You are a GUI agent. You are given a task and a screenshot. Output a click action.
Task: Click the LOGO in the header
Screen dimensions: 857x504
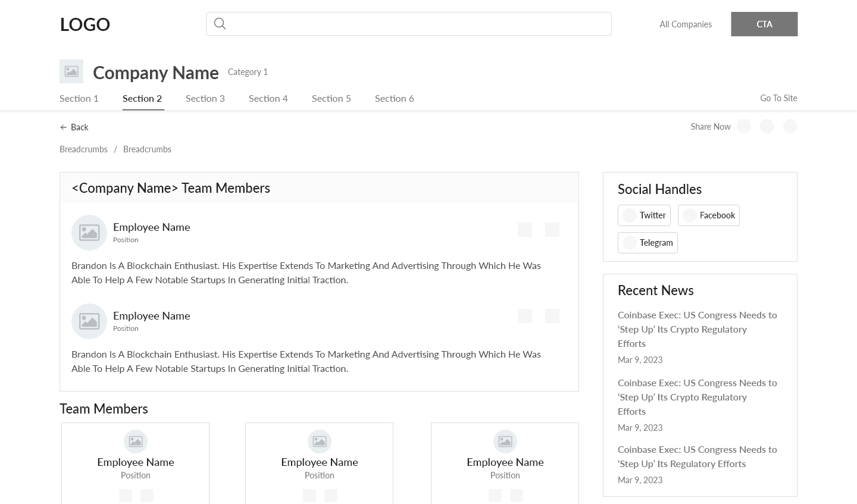(85, 24)
